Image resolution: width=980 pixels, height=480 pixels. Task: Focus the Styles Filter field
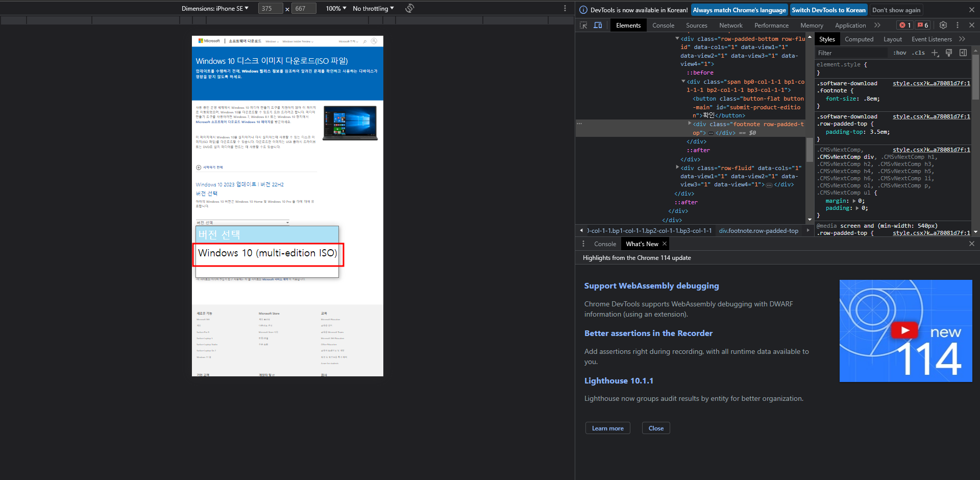[x=851, y=53]
